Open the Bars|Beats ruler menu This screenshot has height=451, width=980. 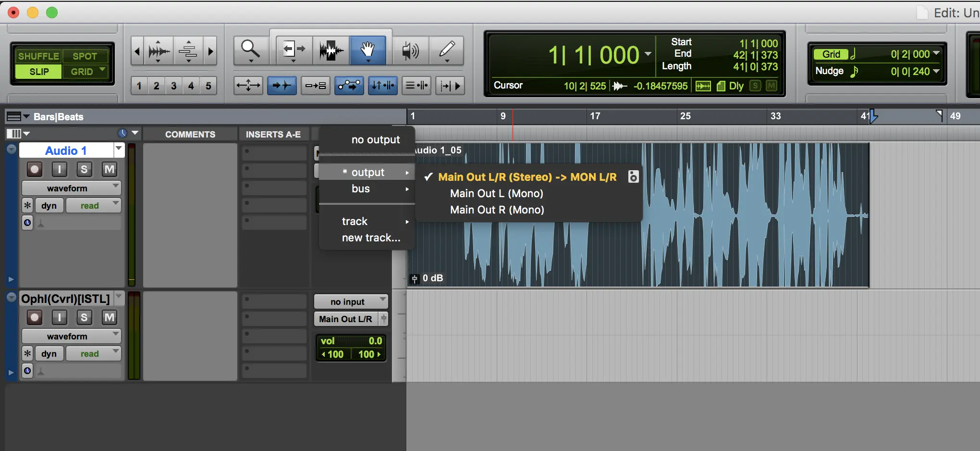pyautogui.click(x=18, y=116)
